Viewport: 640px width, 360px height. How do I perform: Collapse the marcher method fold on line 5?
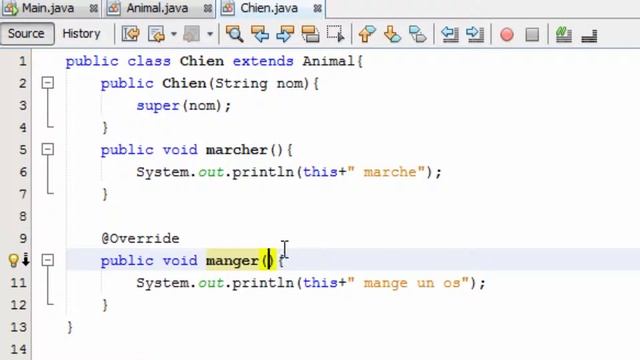point(48,149)
